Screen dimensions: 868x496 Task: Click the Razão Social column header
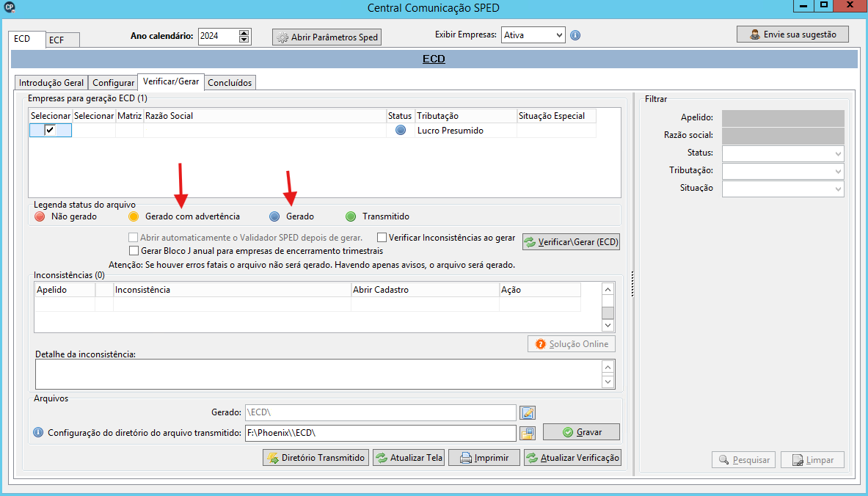tap(265, 116)
